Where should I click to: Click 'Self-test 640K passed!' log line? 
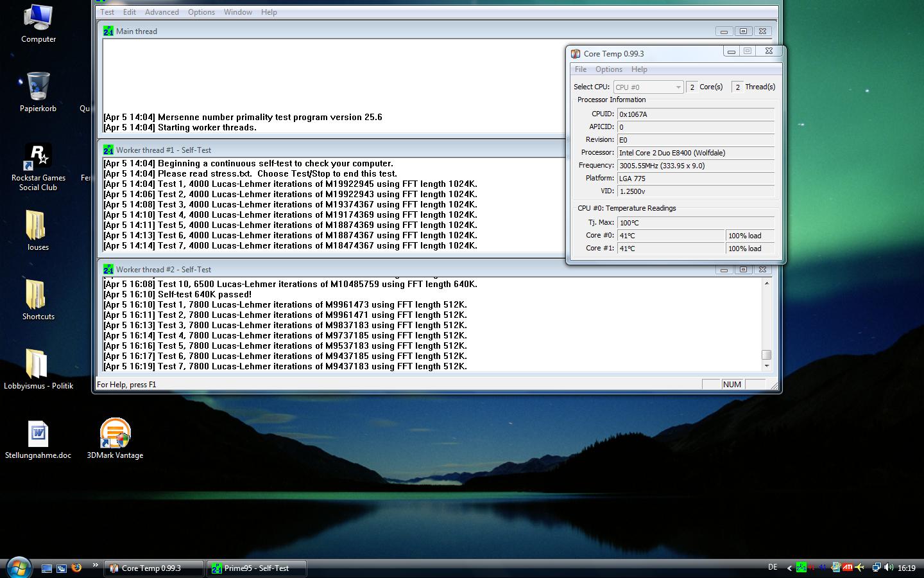point(178,295)
